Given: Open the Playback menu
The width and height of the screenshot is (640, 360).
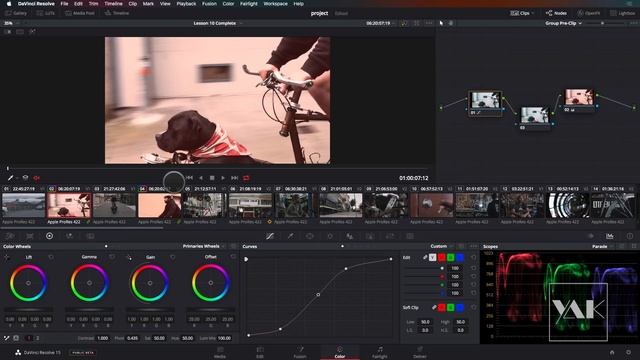Looking at the screenshot, I should (x=186, y=4).
